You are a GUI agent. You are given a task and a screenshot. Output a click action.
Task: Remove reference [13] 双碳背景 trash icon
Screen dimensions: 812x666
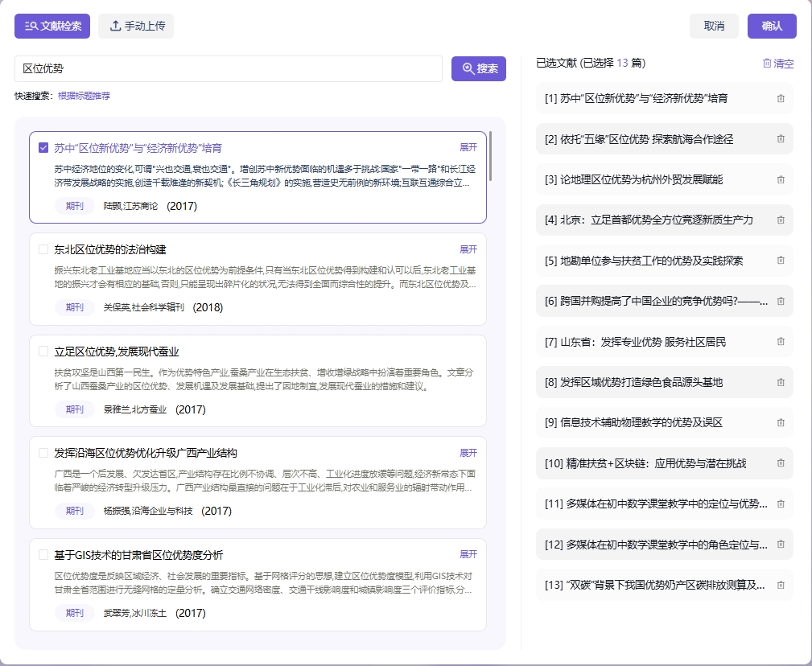point(781,586)
